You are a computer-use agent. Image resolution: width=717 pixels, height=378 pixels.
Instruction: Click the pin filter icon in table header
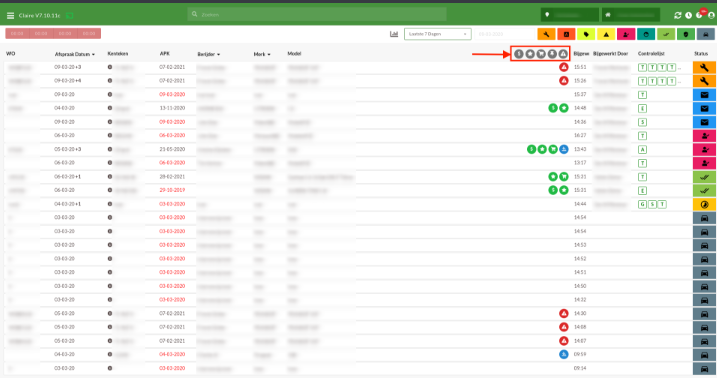click(x=552, y=54)
